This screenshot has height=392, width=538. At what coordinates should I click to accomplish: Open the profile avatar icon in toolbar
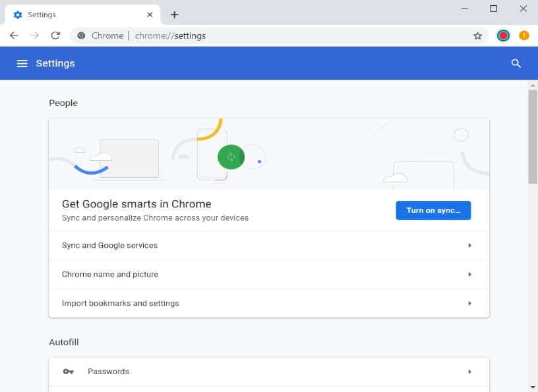tap(503, 36)
